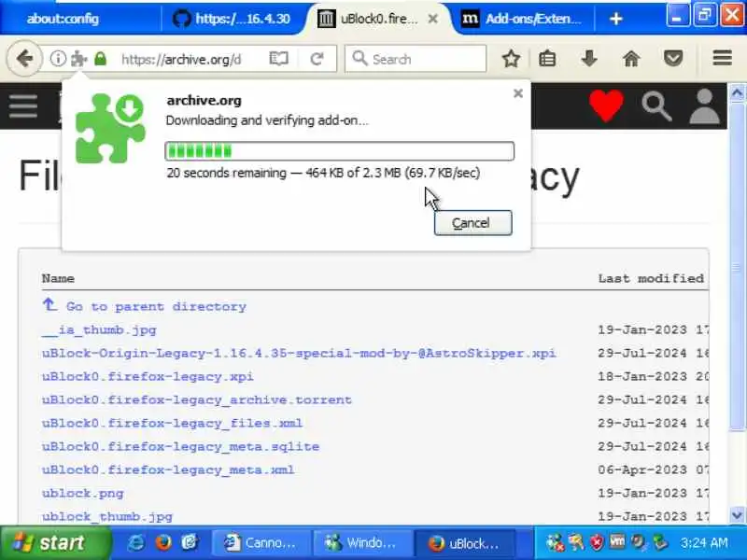The width and height of the screenshot is (747, 560).
Task: Open the add-on puzzle icon in address bar
Action: [78, 59]
